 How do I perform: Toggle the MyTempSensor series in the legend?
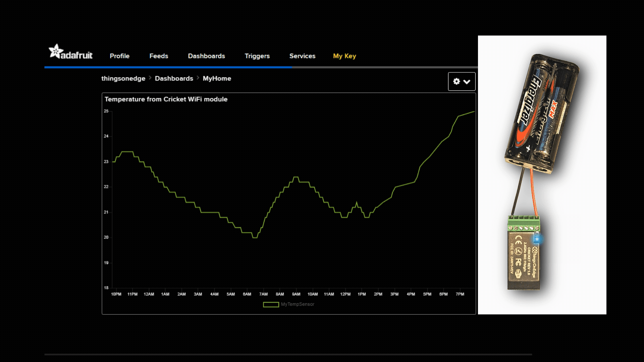pos(298,304)
